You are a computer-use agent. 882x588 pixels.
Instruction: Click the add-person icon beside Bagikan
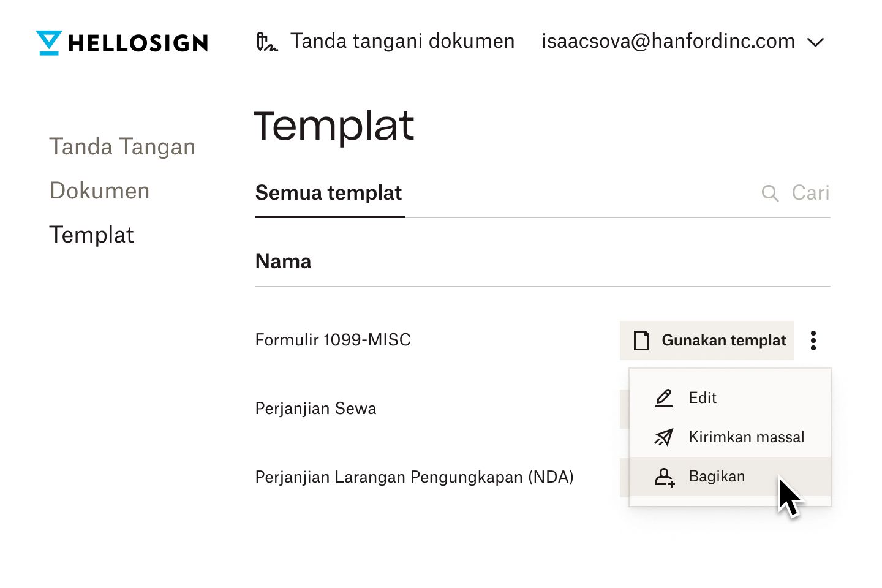click(x=665, y=477)
